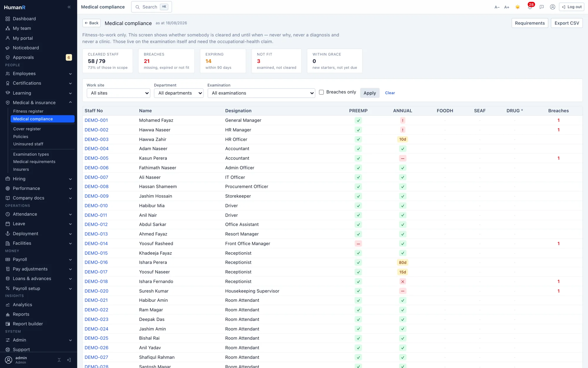This screenshot has width=588, height=368.
Task: Collapse the sidebar with the double-chevron icon
Action: click(x=69, y=7)
